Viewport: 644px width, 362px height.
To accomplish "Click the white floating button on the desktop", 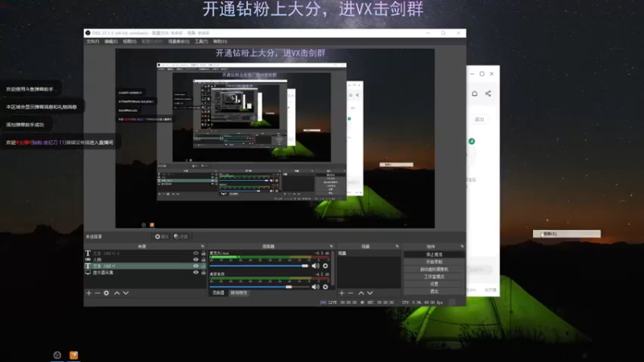I will pos(567,233).
